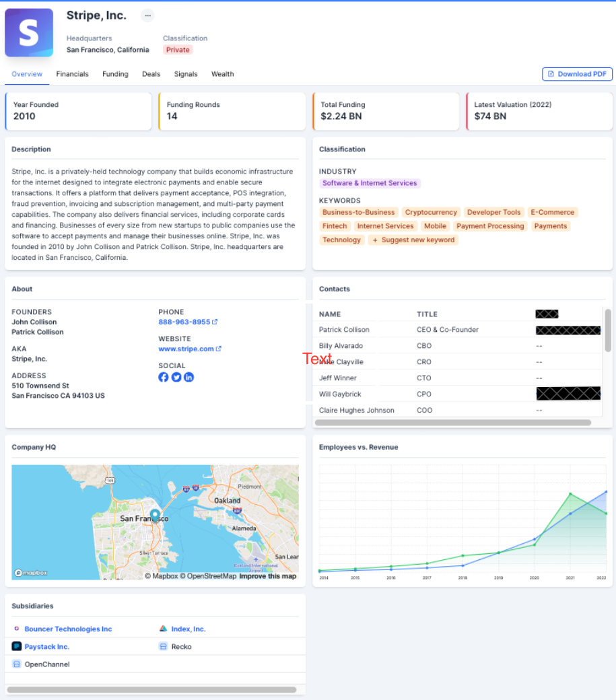Screen dimensions: 616x700
Task: Open the Bouncer Technologies Inc subsidiary link
Action: click(x=68, y=629)
